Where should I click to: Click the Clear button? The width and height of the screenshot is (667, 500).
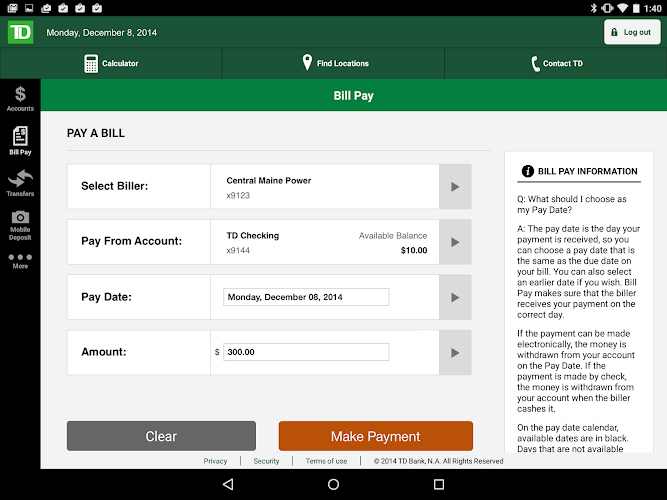tap(161, 436)
